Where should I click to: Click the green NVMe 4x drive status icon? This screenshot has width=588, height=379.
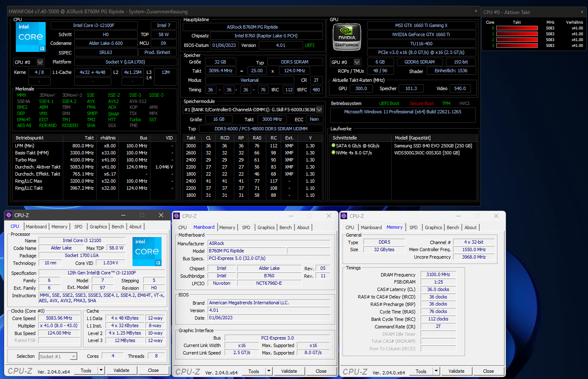click(333, 153)
